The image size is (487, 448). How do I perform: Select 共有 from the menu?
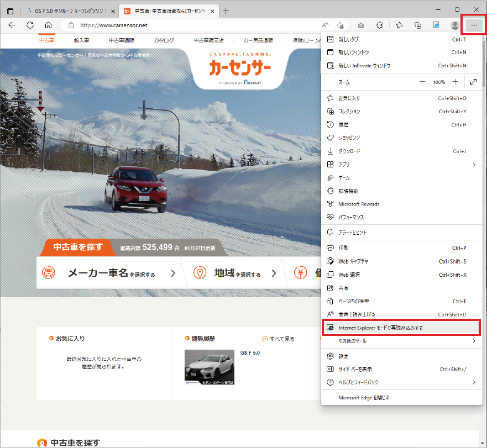click(401, 288)
